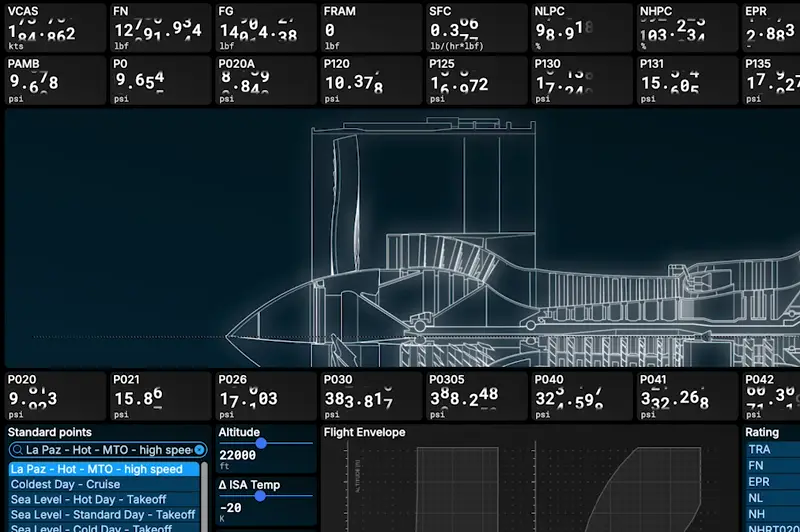Click the FRAM readout tile
Image resolution: width=800 pixels, height=532 pixels.
(371, 28)
